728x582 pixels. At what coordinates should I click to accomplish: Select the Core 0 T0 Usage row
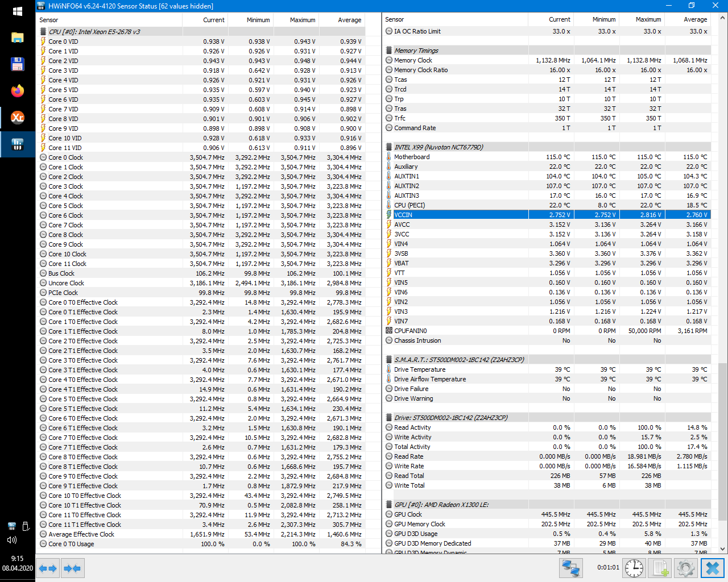tap(201, 544)
